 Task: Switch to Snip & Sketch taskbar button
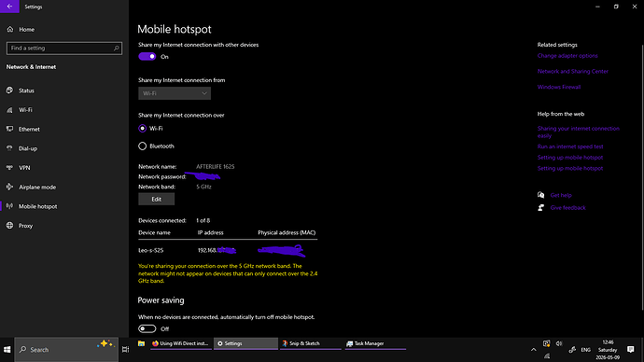[310, 343]
